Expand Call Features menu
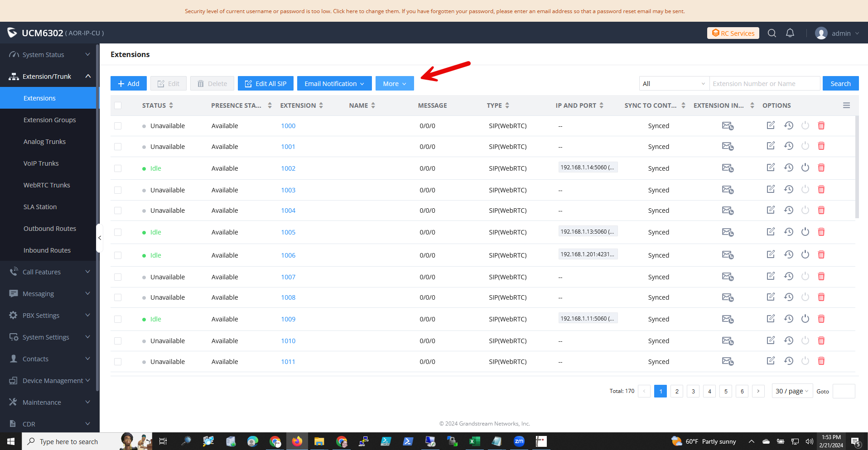Image resolution: width=868 pixels, height=450 pixels. (x=49, y=272)
